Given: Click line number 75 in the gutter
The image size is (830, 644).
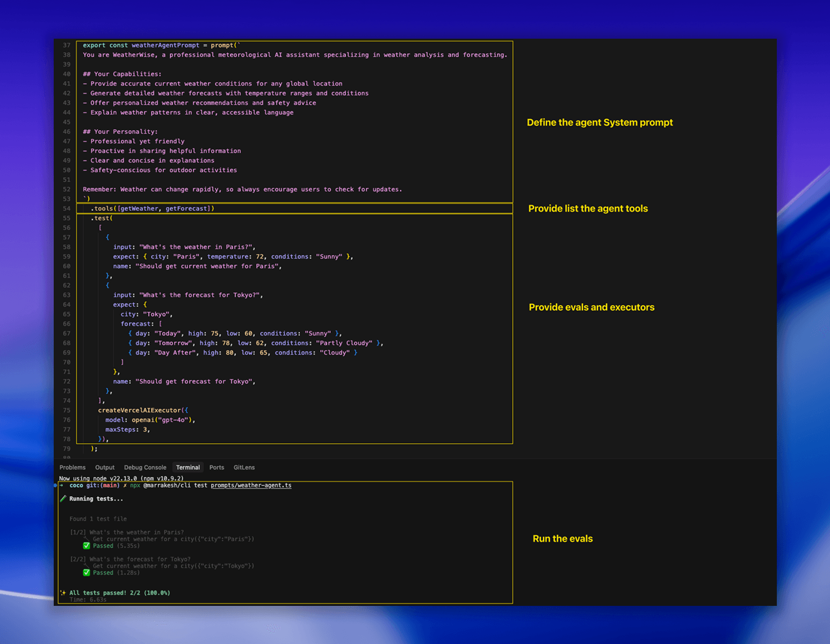Looking at the screenshot, I should coord(67,410).
